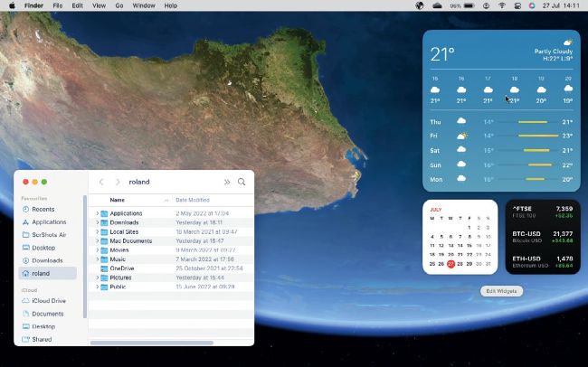Select the Movies folder icon
Viewport: 588px width, 367px height.
point(104,250)
